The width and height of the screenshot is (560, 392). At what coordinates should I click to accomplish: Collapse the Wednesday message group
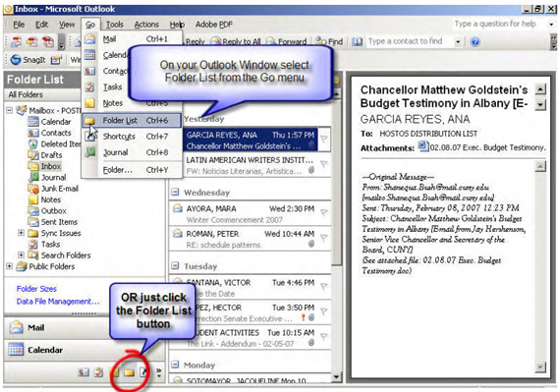(x=175, y=193)
